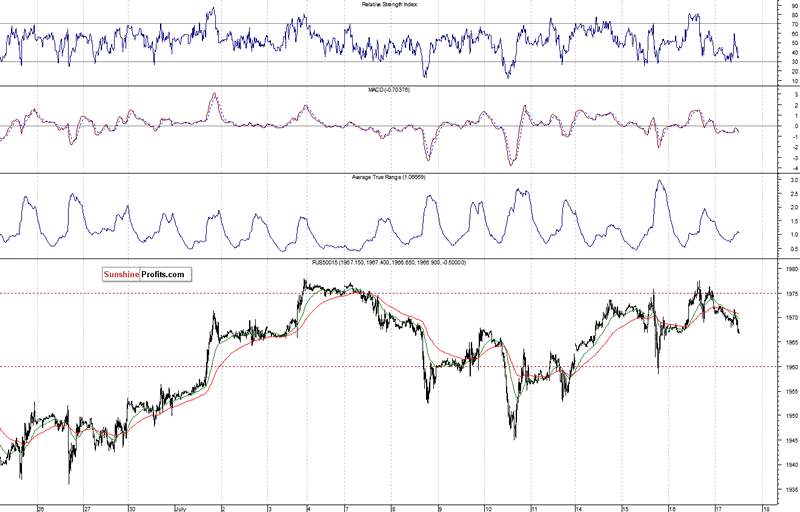This screenshot has height=512, width=800.
Task: Click the SunshineProfits.com logo
Action: tap(146, 274)
